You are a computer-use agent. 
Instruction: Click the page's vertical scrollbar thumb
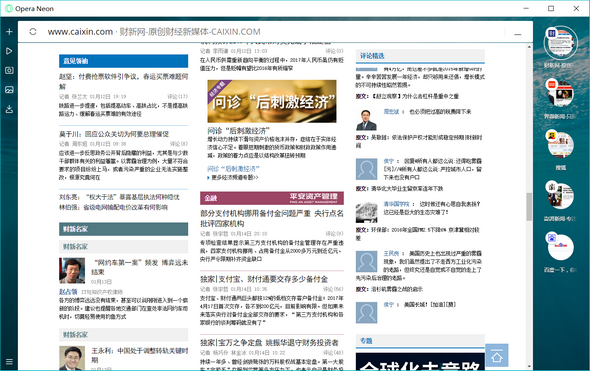[x=529, y=206]
